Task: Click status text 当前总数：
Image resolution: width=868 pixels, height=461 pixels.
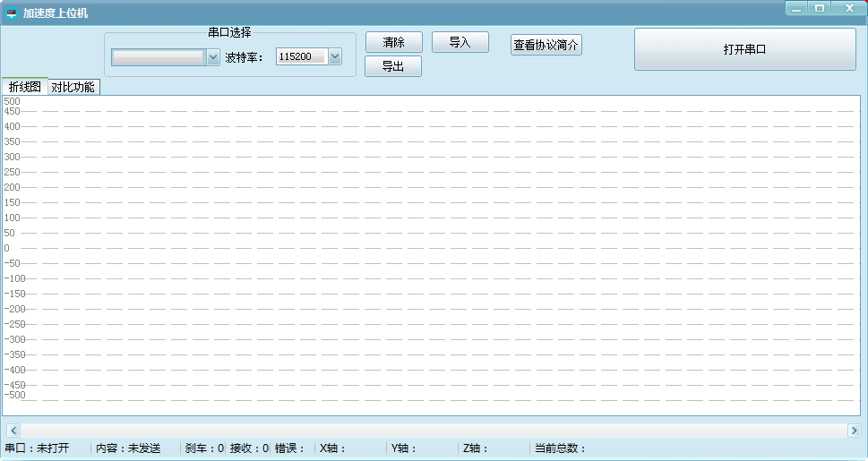Action: [560, 448]
